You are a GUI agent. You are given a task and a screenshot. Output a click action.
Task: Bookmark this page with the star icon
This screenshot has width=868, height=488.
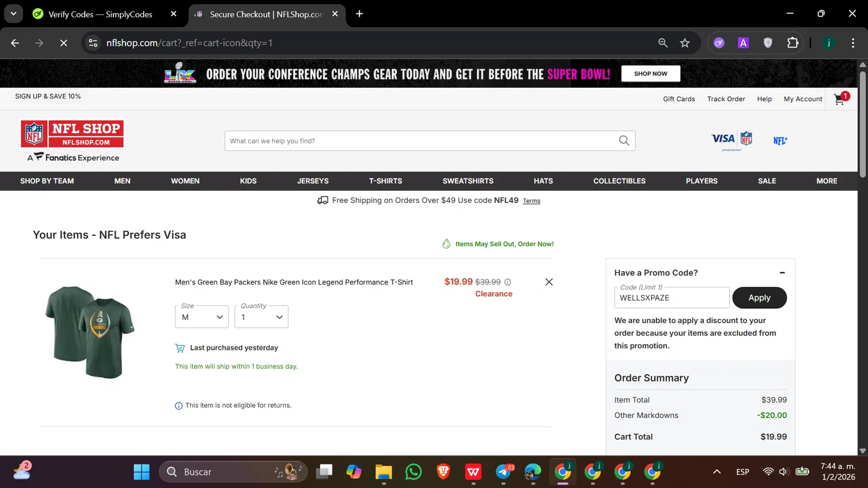pyautogui.click(x=685, y=43)
